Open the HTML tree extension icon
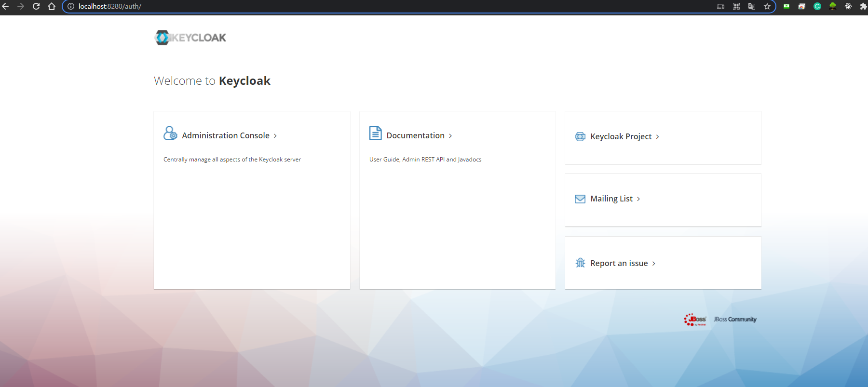Viewport: 868px width, 387px height. (833, 6)
